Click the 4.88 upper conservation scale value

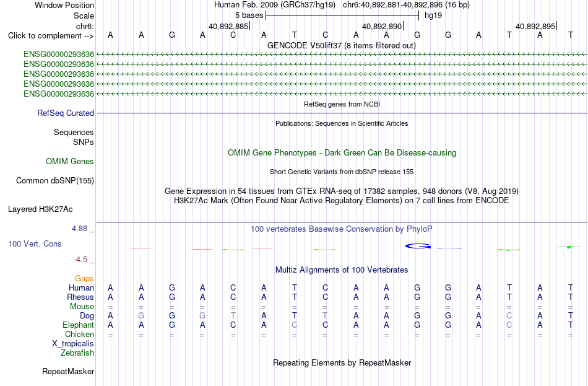[x=79, y=228]
